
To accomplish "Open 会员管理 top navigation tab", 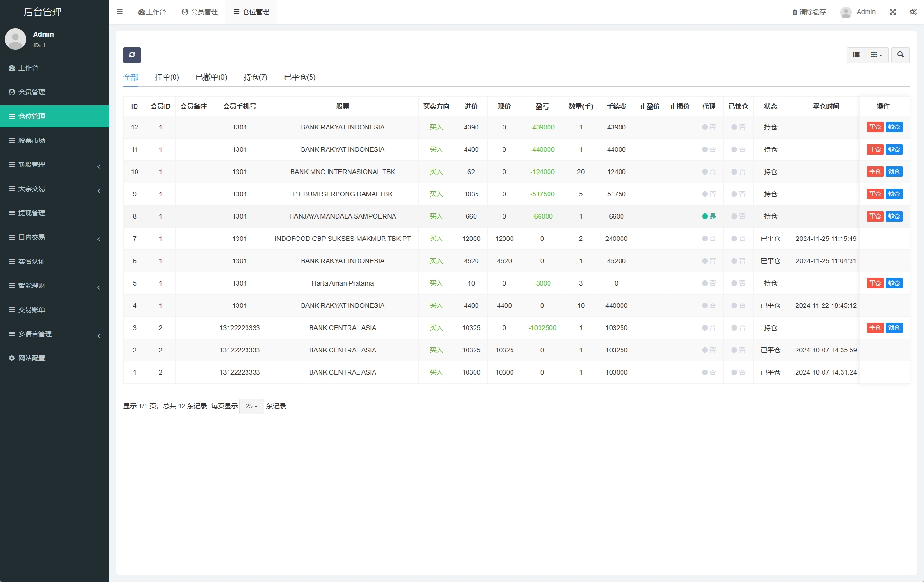I will tap(200, 12).
